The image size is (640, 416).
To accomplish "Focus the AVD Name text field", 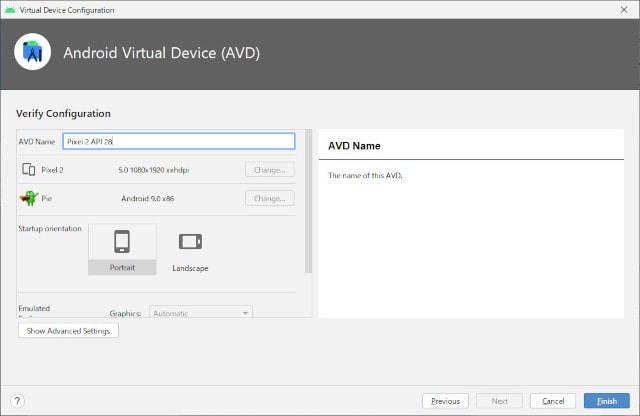I will (x=179, y=141).
